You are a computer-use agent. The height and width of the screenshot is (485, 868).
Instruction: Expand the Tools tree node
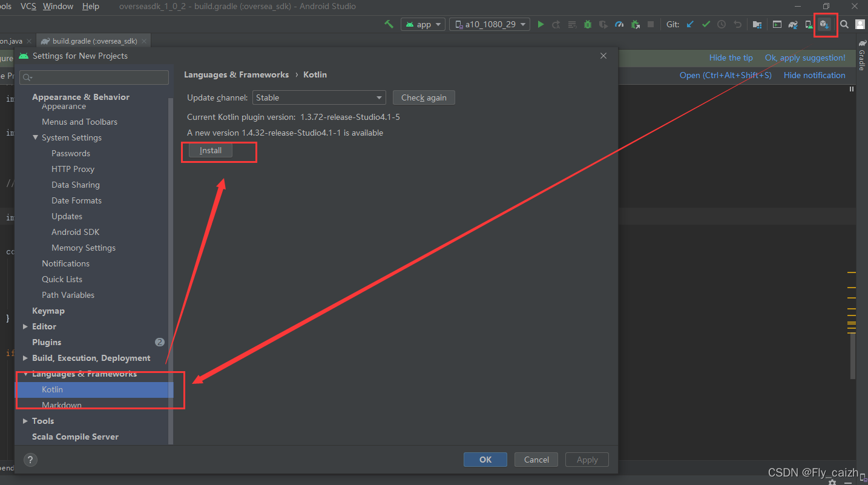pos(25,421)
